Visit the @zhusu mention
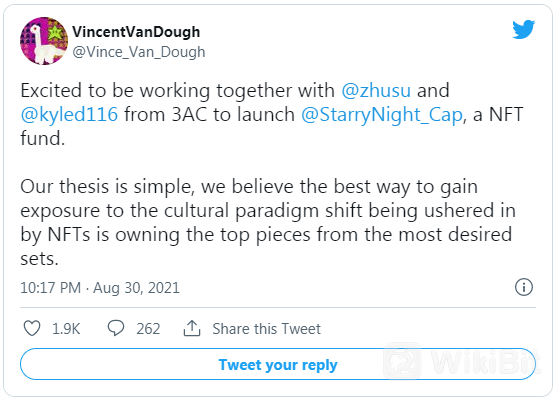The height and width of the screenshot is (398, 556). [x=376, y=90]
